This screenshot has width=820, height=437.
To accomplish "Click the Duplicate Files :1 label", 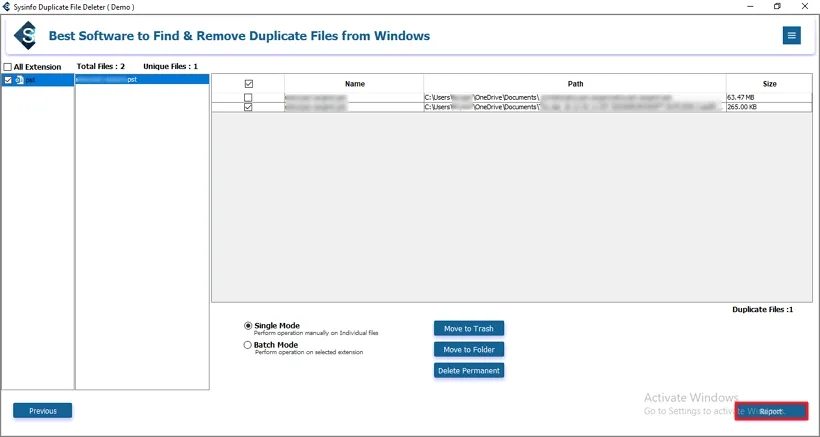I will (762, 309).
